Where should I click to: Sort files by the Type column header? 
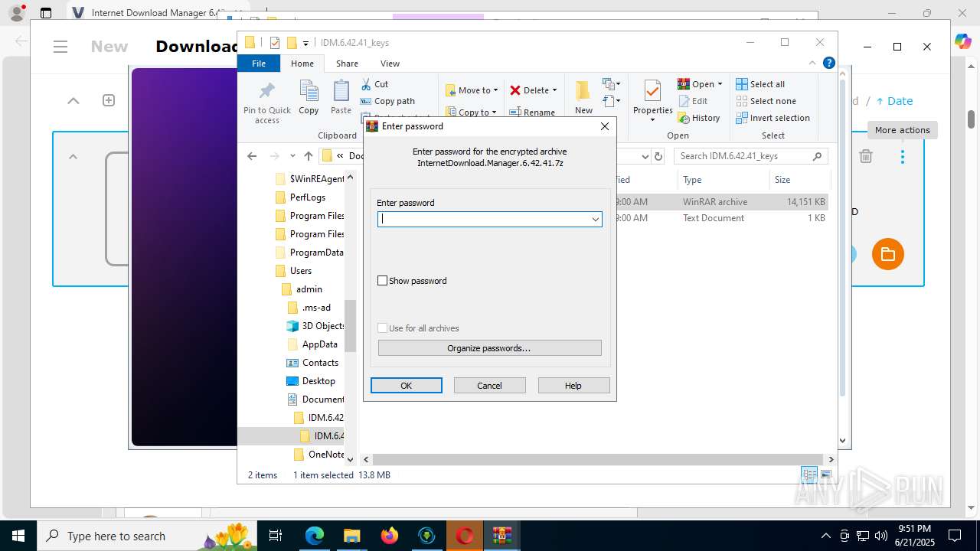point(724,180)
